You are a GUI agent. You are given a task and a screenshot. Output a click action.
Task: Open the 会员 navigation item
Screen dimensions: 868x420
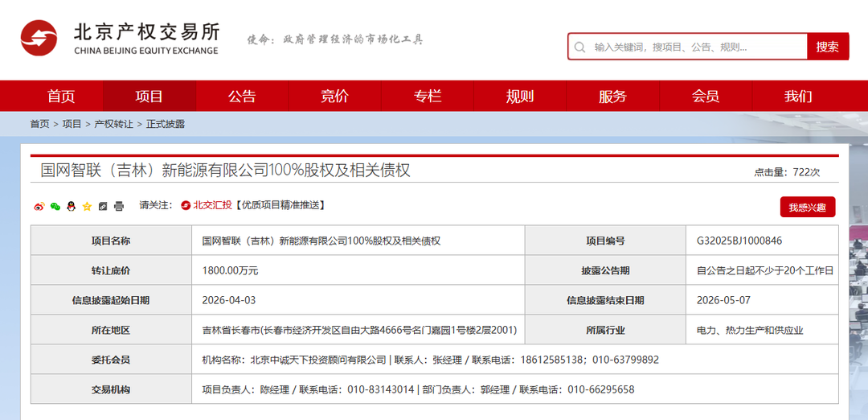(706, 97)
